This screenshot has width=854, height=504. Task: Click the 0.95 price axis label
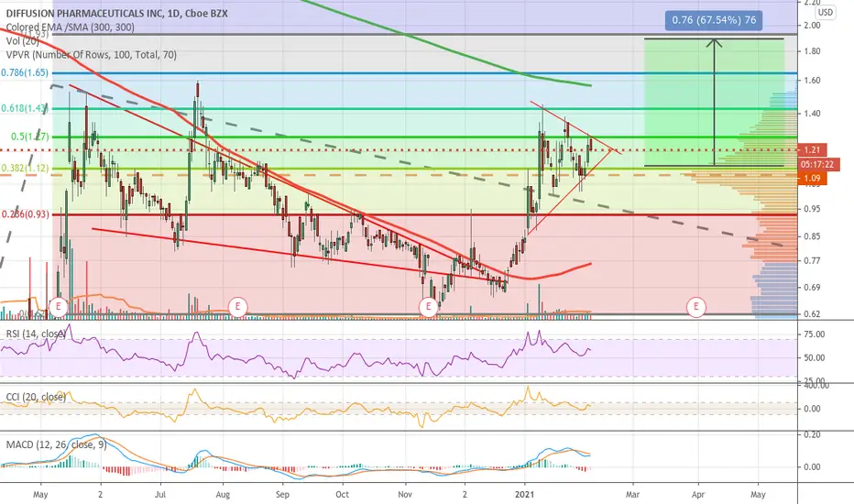coord(812,209)
